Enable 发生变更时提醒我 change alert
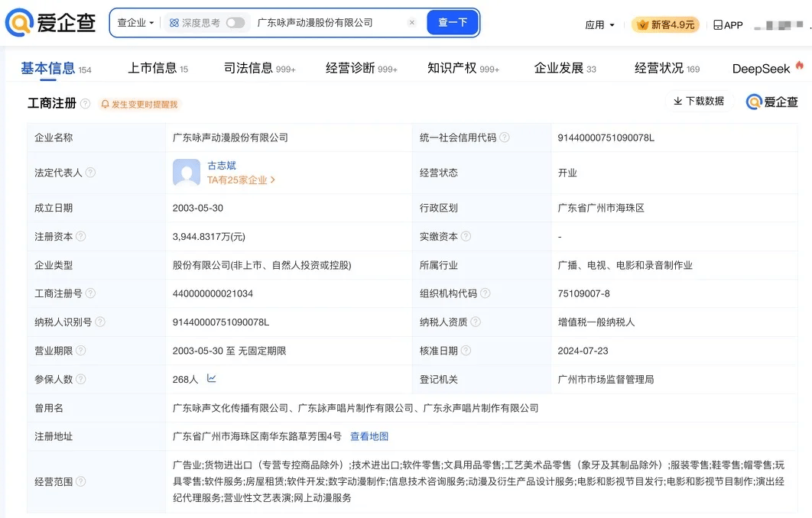The width and height of the screenshot is (812, 518). point(139,105)
